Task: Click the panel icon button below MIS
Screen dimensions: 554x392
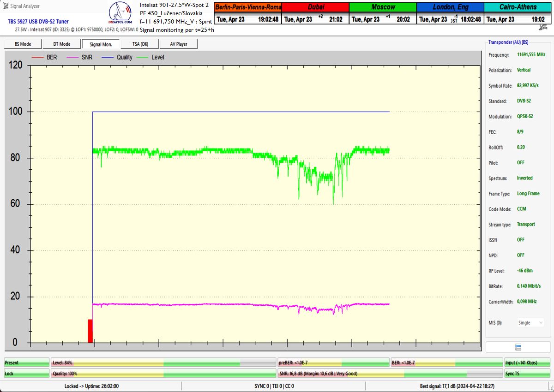Action: [518, 347]
